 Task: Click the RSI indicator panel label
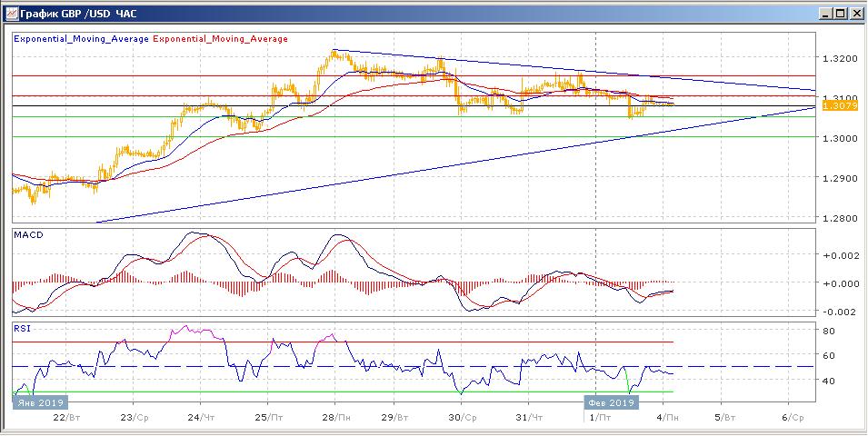[x=23, y=328]
